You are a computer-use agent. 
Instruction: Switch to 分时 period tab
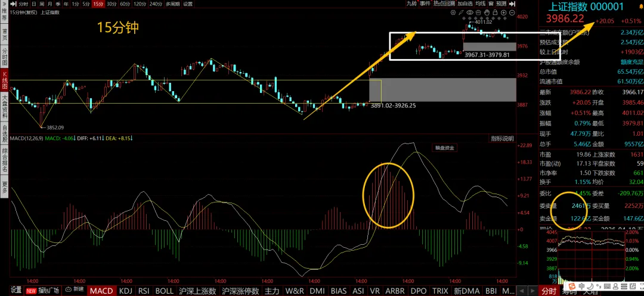coord(23,4)
